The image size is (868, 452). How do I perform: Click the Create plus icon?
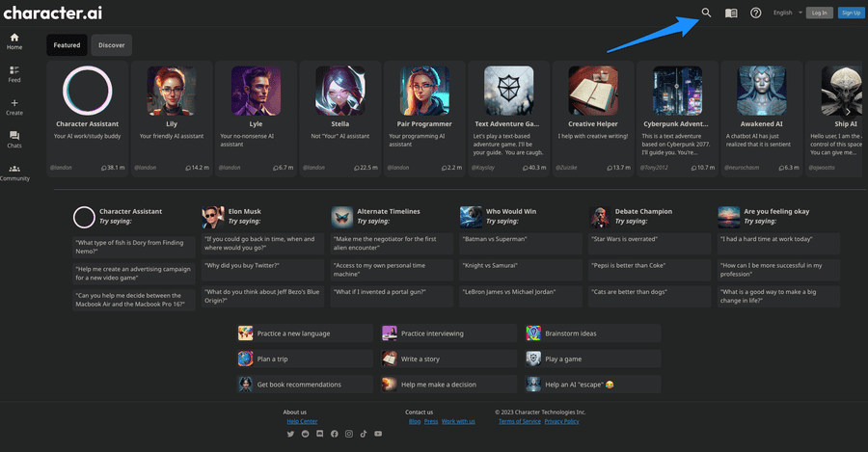[x=14, y=107]
